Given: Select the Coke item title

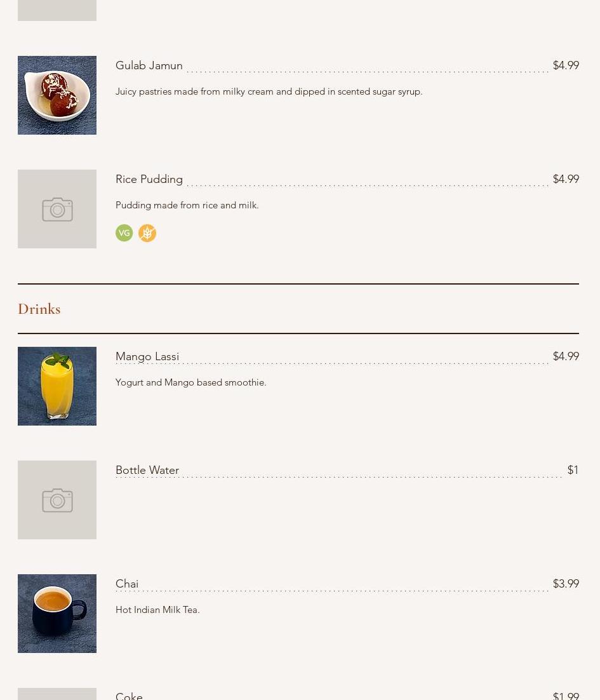Looking at the screenshot, I should click(x=129, y=696).
